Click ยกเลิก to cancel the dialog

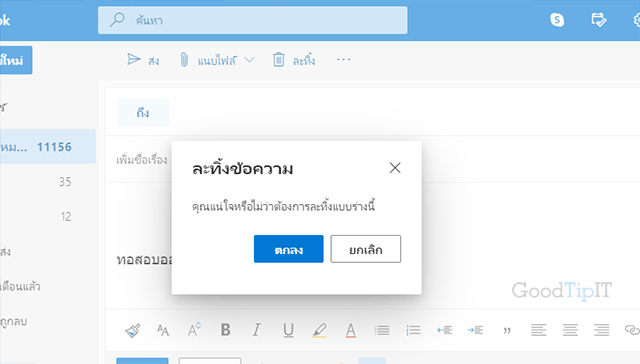point(366,249)
